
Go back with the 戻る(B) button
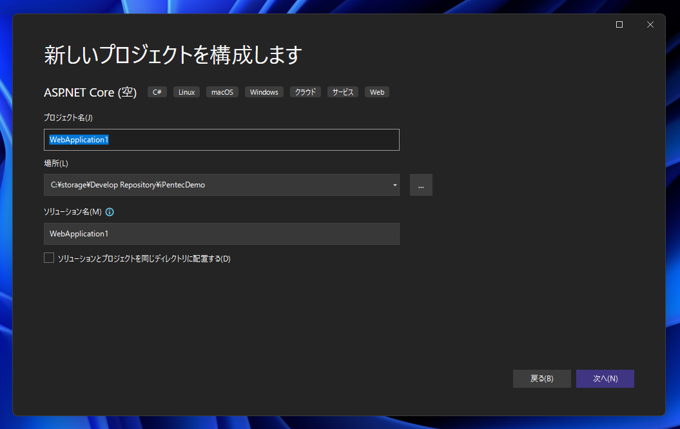tap(542, 379)
